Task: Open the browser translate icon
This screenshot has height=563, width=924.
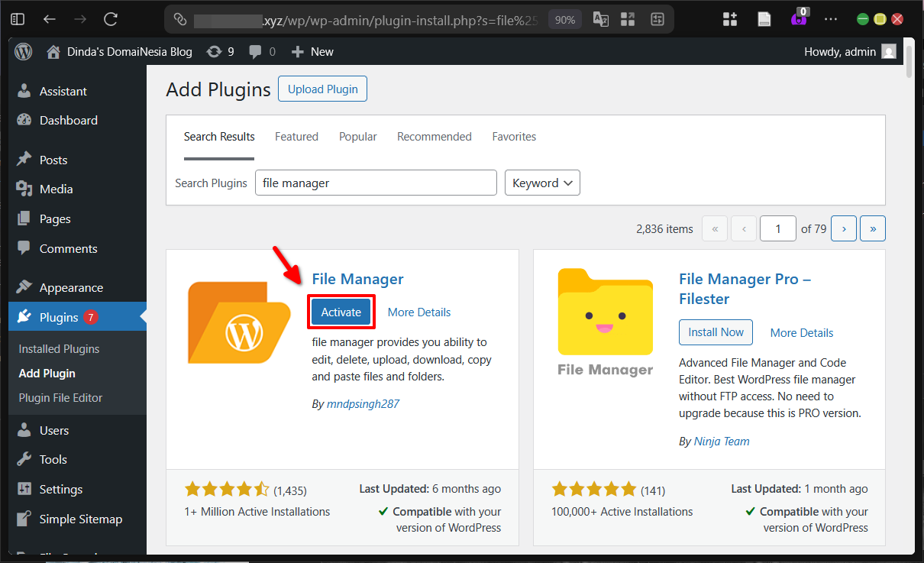Action: pyautogui.click(x=600, y=19)
